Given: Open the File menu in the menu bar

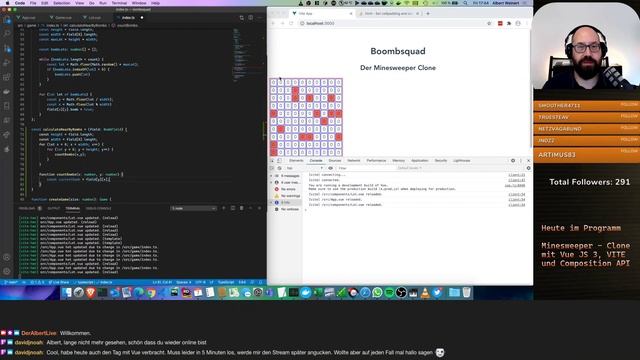Looking at the screenshot, I should pos(33,3).
